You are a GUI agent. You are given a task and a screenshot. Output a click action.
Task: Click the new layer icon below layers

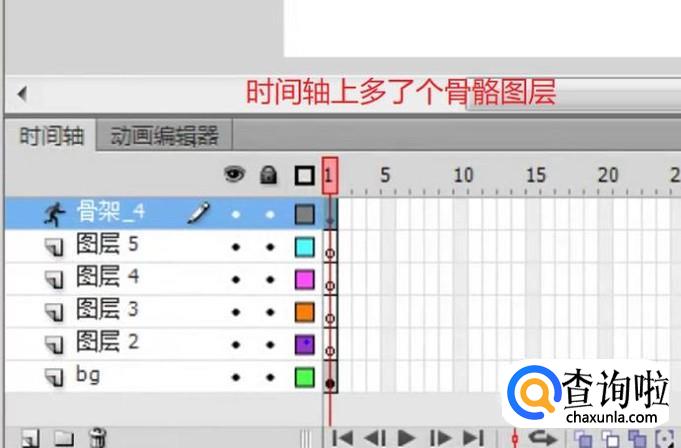point(31,438)
